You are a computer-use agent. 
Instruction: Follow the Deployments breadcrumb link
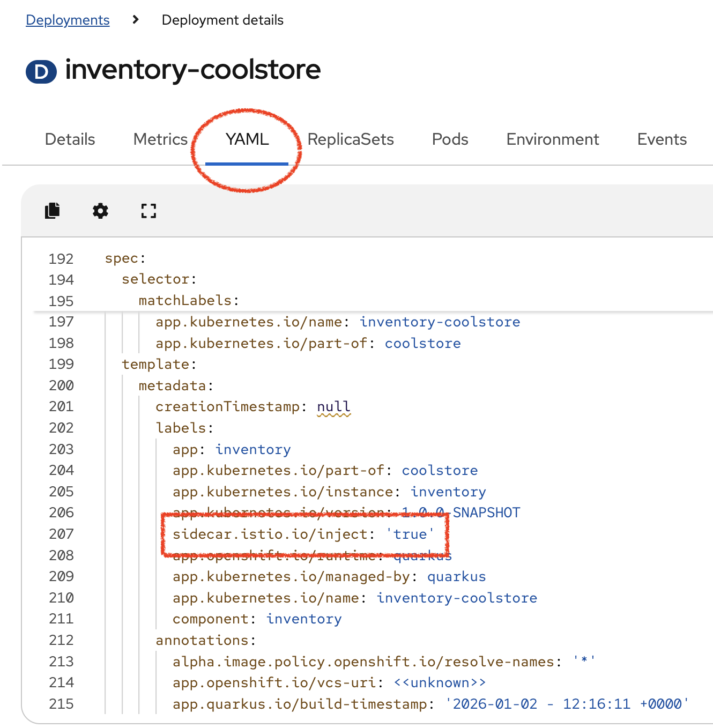67,20
